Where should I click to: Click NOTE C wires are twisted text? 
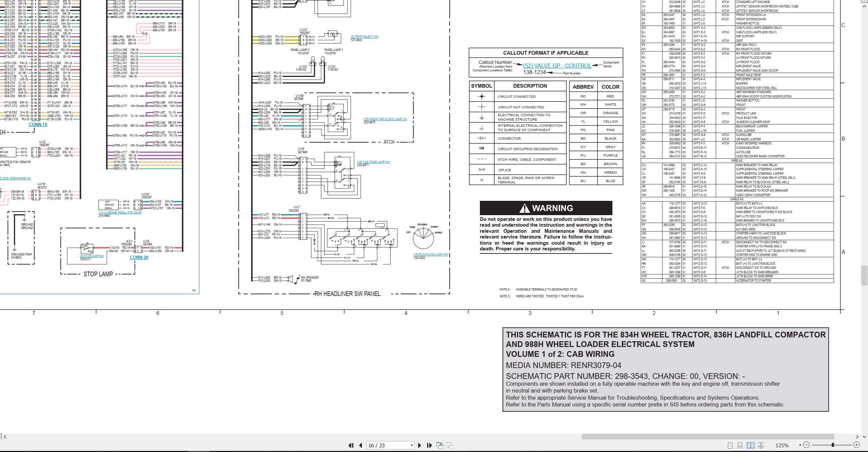pos(542,296)
